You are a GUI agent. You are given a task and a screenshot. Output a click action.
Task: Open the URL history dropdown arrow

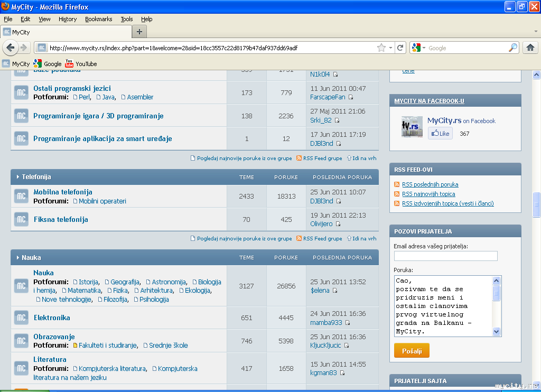point(390,48)
